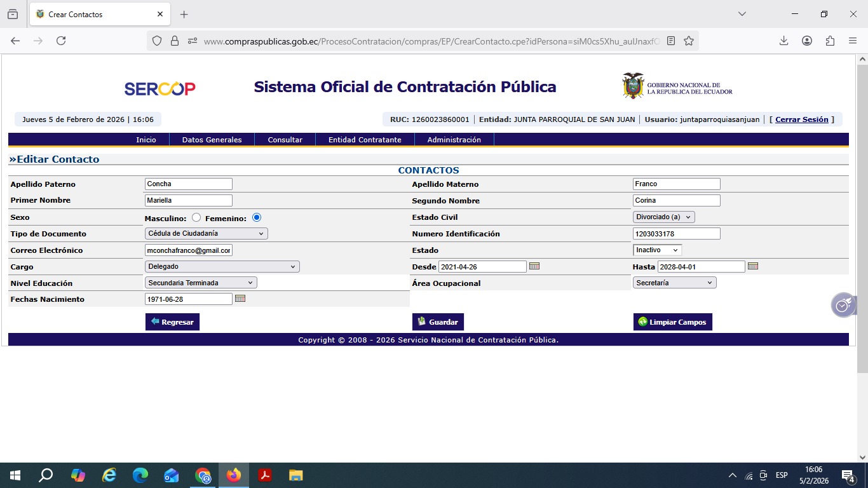Expand the Cargo dropdown list
The width and height of the screenshot is (868, 488).
pos(222,267)
